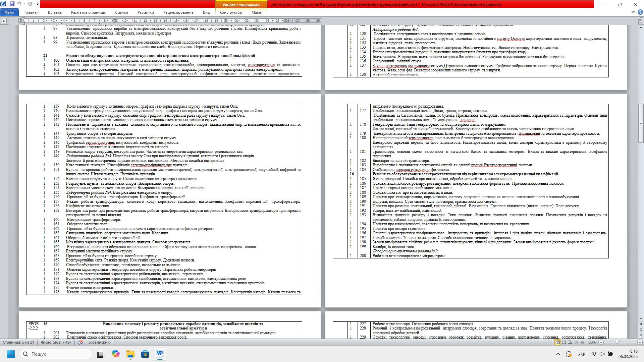The image size is (644, 362).
Task: Switch to Print Layout view
Action: [x=557, y=342]
